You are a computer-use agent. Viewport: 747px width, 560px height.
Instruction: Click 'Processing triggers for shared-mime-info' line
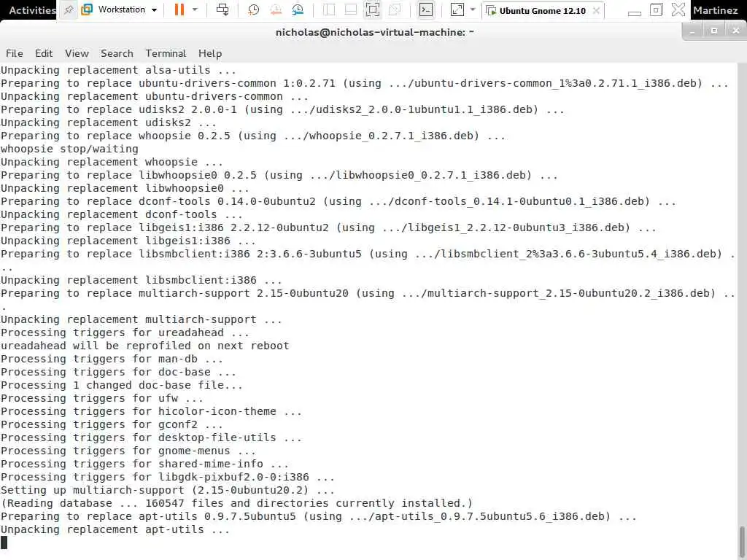pos(144,464)
